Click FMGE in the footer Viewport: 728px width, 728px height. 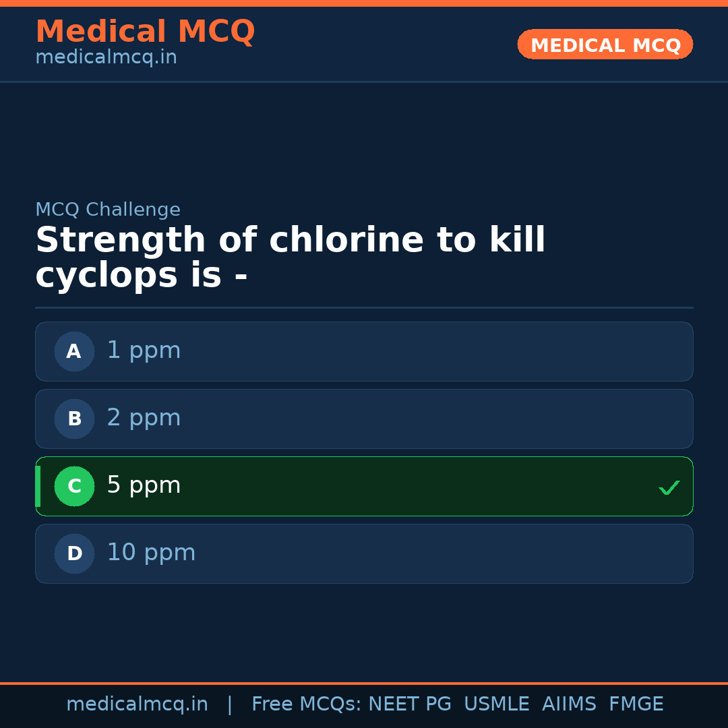636,704
